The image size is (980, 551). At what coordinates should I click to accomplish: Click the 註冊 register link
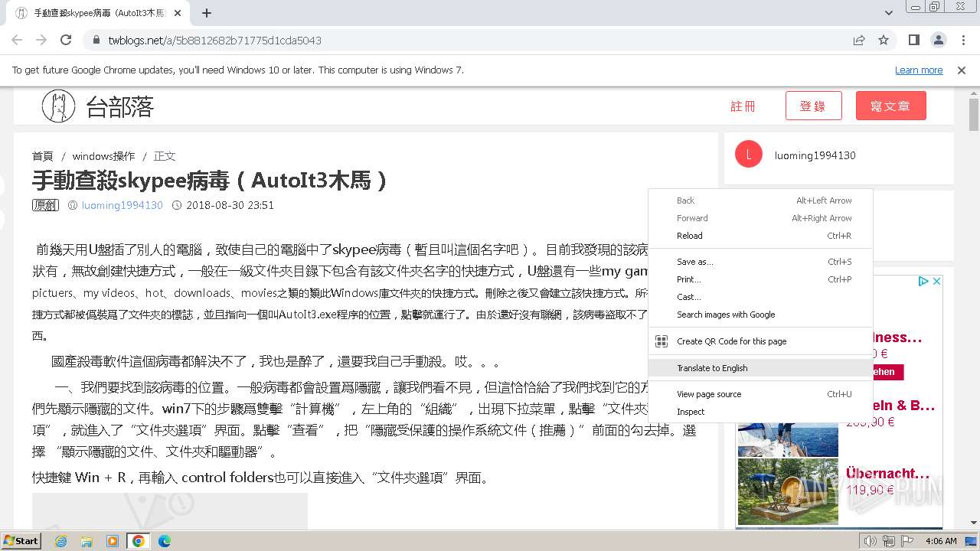tap(743, 106)
